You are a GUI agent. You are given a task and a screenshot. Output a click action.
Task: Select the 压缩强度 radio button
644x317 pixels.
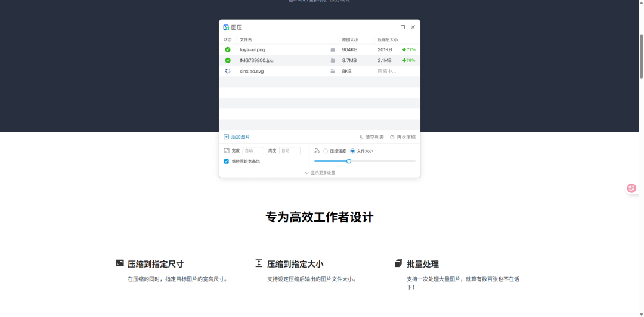pyautogui.click(x=326, y=151)
